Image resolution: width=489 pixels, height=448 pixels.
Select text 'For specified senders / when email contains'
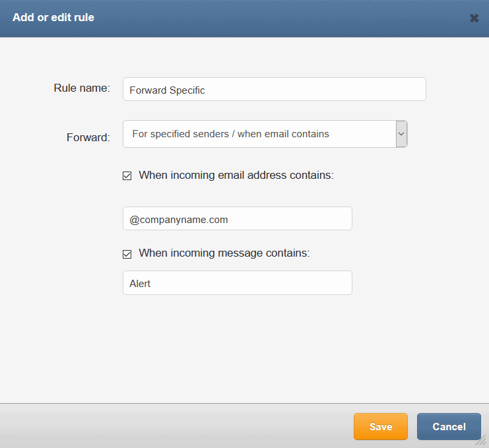tap(230, 134)
